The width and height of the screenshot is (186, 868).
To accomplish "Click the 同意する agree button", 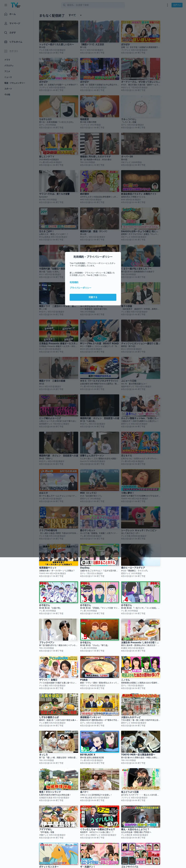I will [93, 297].
